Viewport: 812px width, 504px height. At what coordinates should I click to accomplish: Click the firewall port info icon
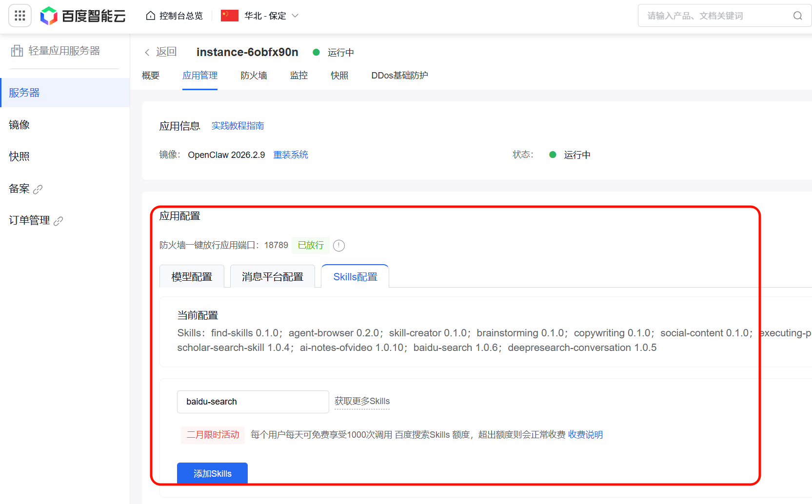tap(339, 246)
